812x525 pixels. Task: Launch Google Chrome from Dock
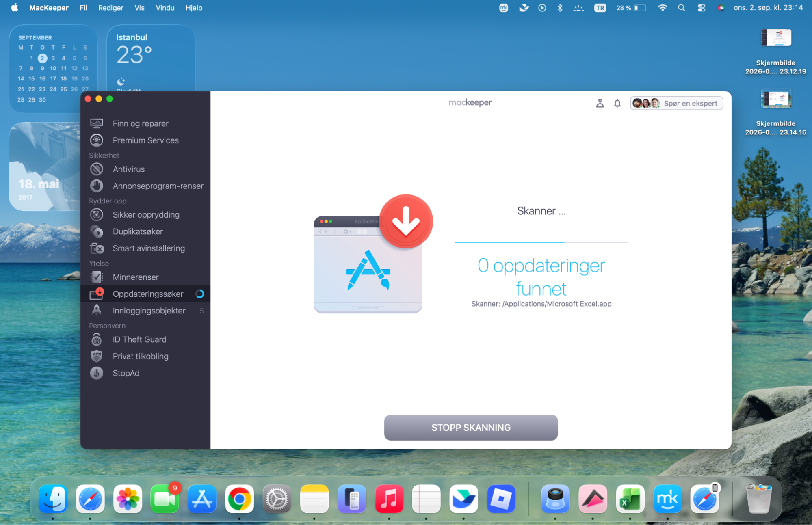point(239,499)
